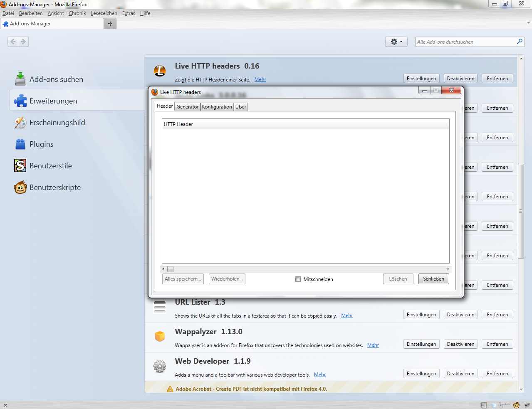Click the horizontal scrollbar thumb in the header list
The image size is (532, 409).
tap(170, 269)
